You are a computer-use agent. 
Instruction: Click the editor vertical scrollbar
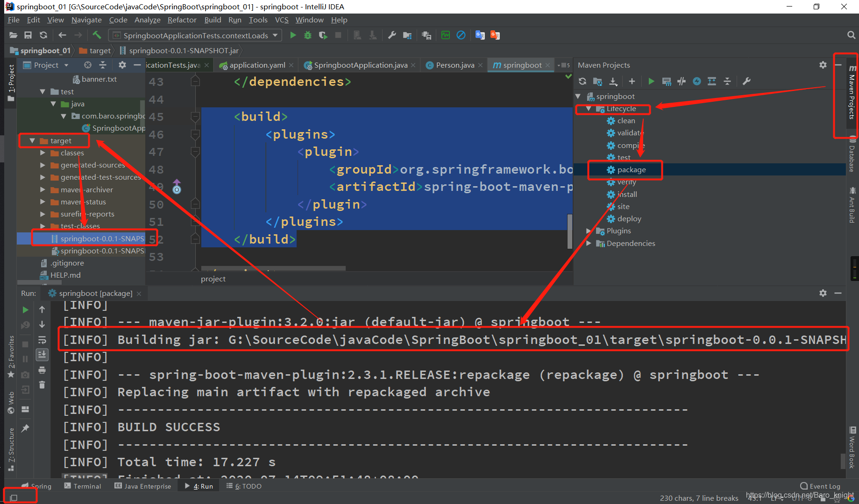point(569,231)
